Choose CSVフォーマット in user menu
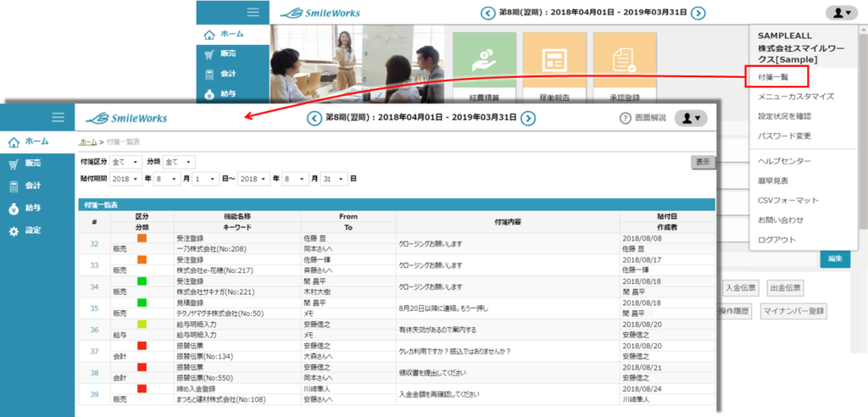This screenshot has height=417, width=868. click(788, 200)
